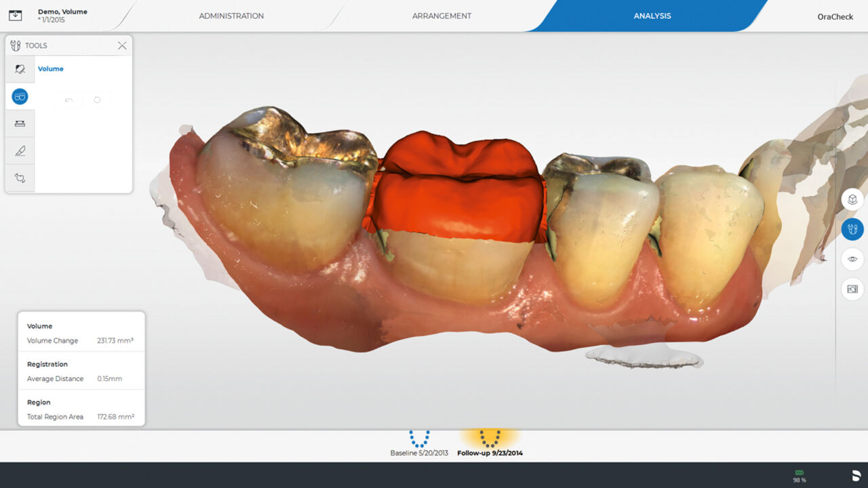The image size is (868, 488).
Task: Switch to the Arrangement tab
Action: [x=441, y=16]
